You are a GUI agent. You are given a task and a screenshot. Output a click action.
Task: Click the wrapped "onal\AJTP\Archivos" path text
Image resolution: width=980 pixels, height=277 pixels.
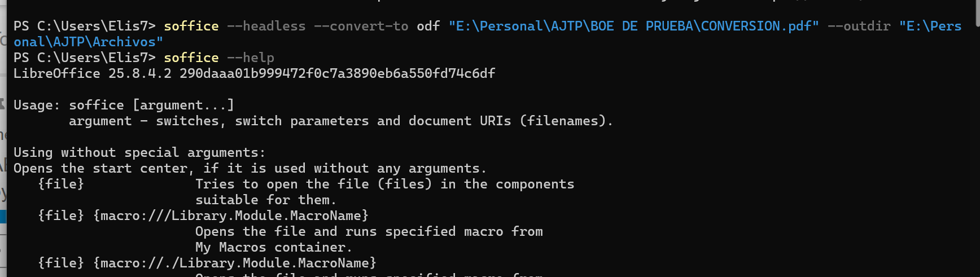click(x=88, y=42)
